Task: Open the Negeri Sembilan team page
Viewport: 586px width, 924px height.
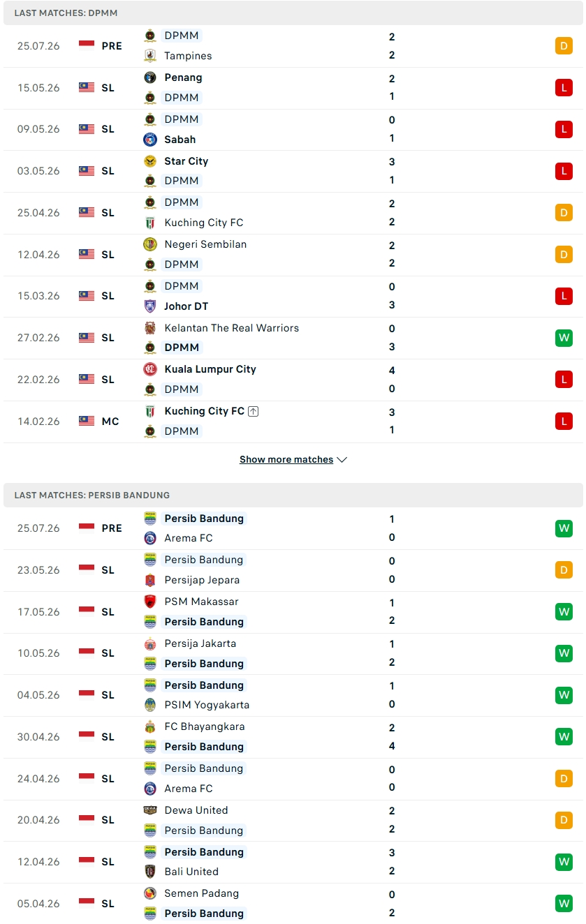Action: click(205, 244)
